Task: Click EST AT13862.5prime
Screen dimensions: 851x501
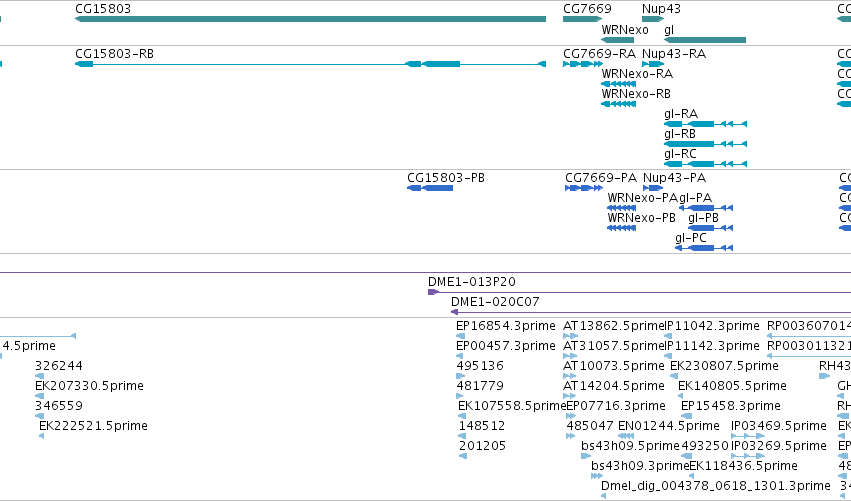Action: [x=614, y=326]
